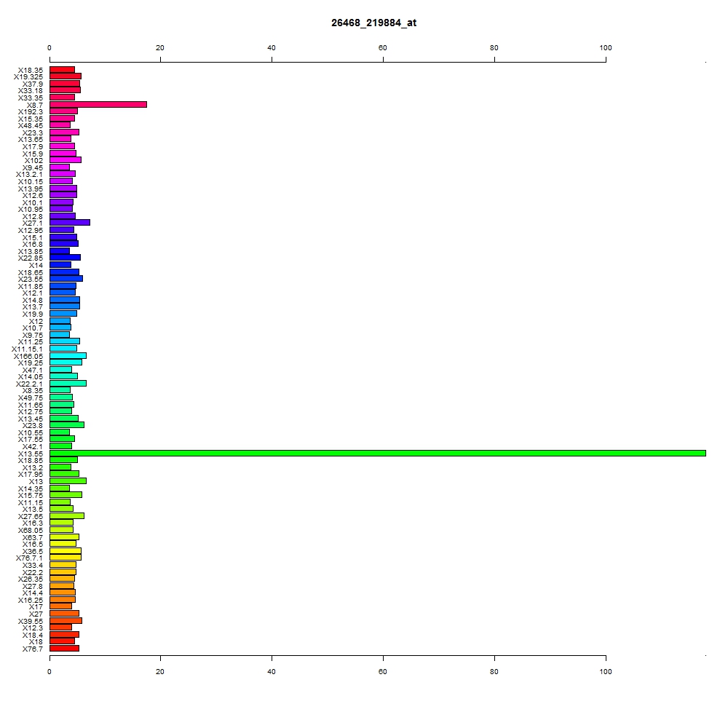Click the X47.1 row label

[x=33, y=371]
